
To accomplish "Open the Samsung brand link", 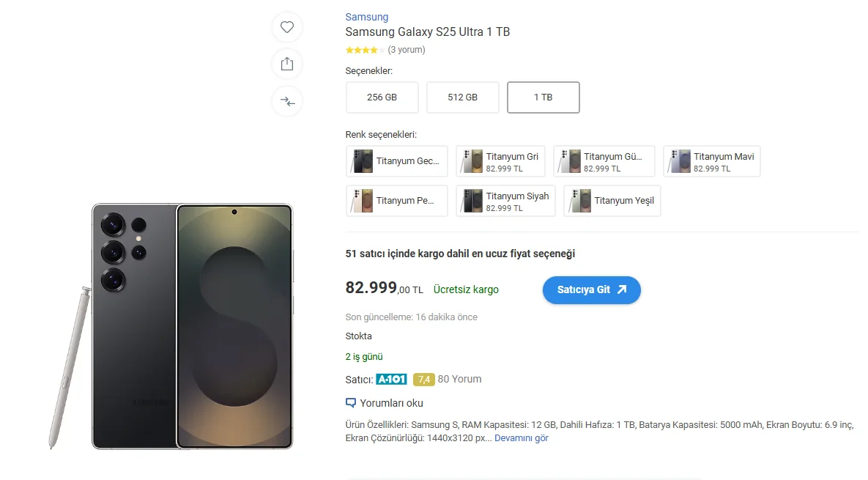I will (367, 17).
